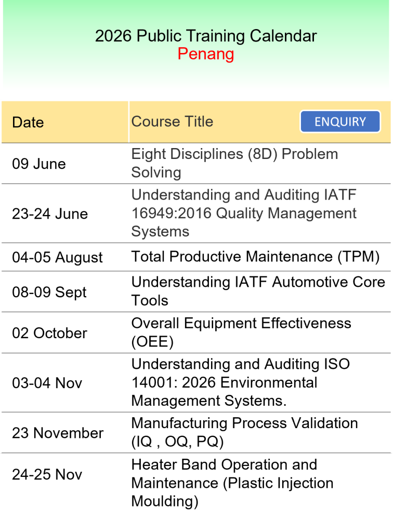Open ISO 14001: 2026 Environmental Management course

[240, 382]
